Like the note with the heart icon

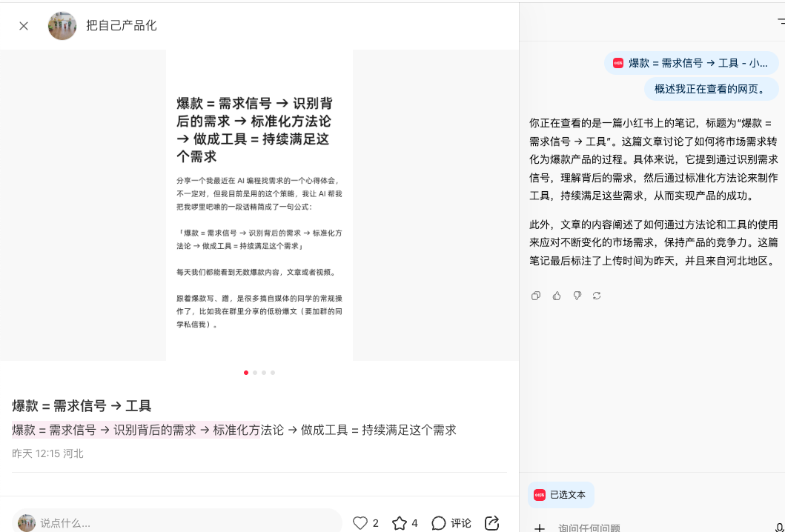tap(360, 523)
